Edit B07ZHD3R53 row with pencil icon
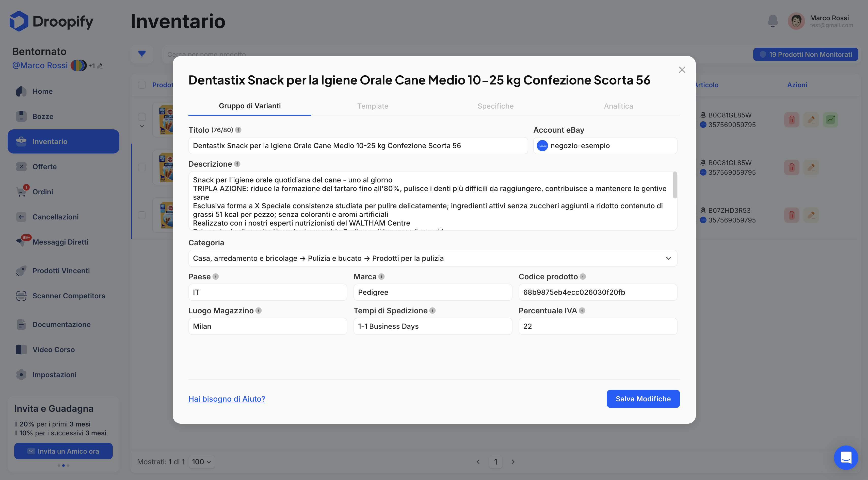The width and height of the screenshot is (868, 480). [811, 215]
